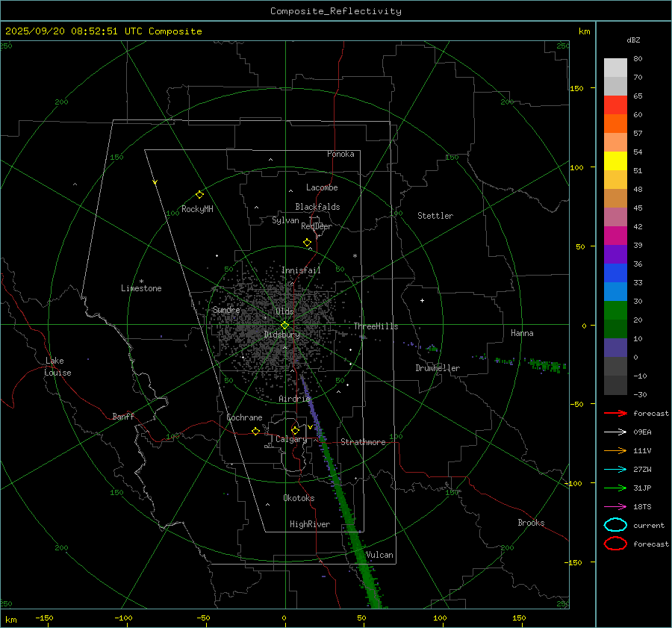This screenshot has width=672, height=628.
Task: Click the yellow diamond marker below Cochrane
Action: click(x=255, y=431)
